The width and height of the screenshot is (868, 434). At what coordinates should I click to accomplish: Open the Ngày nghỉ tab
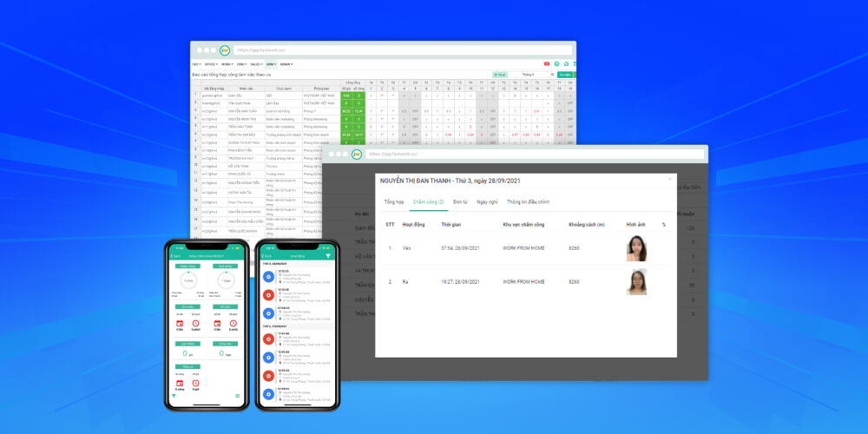tap(487, 201)
